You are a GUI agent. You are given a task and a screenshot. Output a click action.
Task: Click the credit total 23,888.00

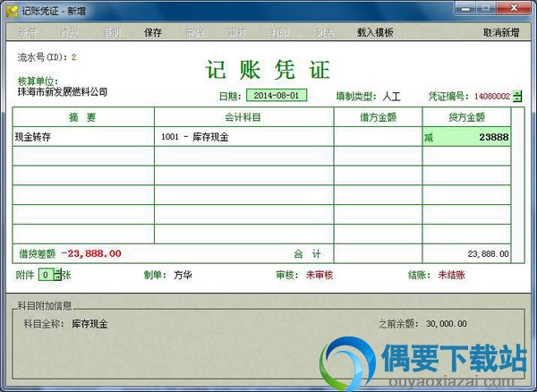[488, 254]
